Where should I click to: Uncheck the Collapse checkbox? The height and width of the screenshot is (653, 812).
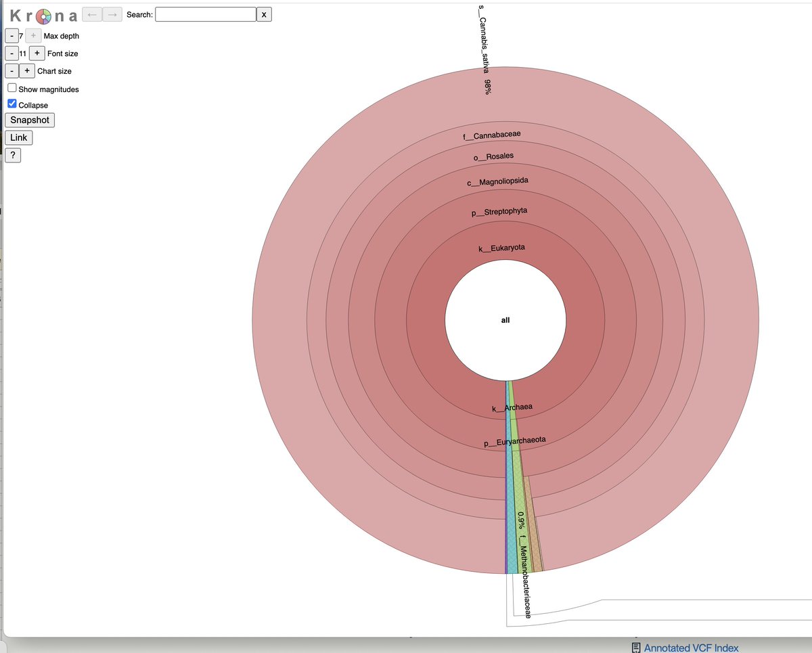point(12,104)
